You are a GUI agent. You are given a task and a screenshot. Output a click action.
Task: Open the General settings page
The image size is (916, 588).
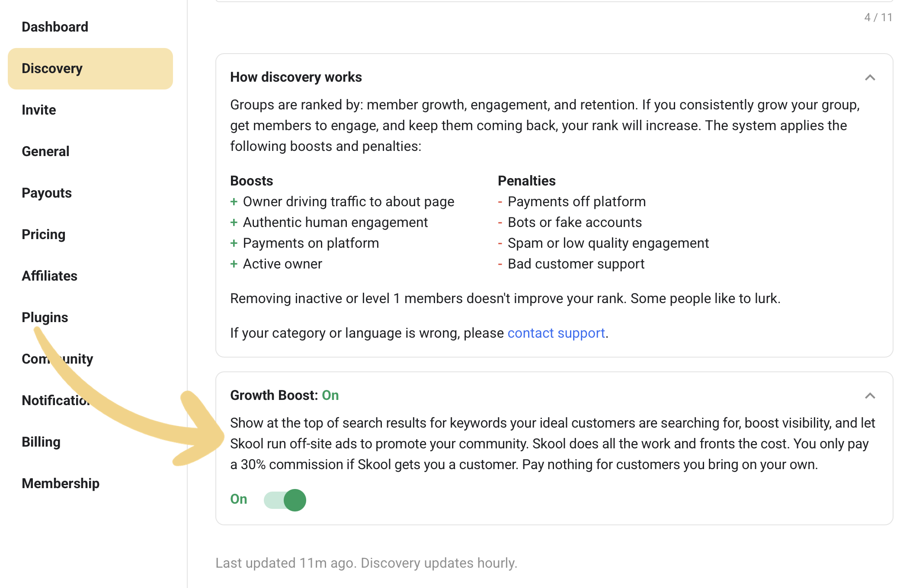tap(45, 151)
